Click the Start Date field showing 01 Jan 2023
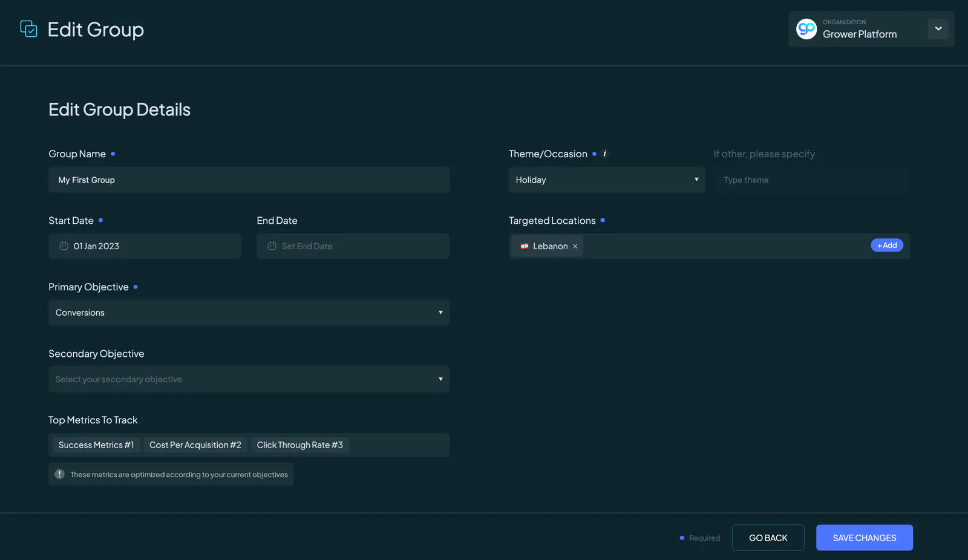The width and height of the screenshot is (968, 560). point(145,246)
